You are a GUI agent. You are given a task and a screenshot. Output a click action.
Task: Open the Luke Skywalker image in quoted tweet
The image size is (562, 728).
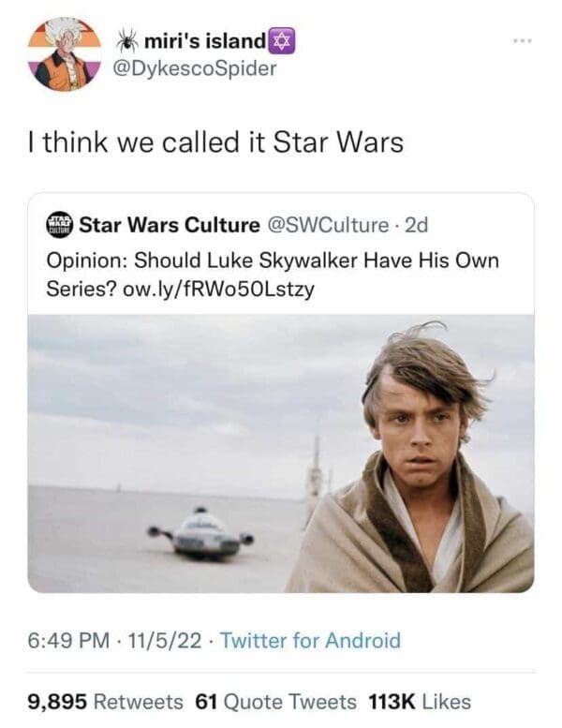click(x=281, y=453)
